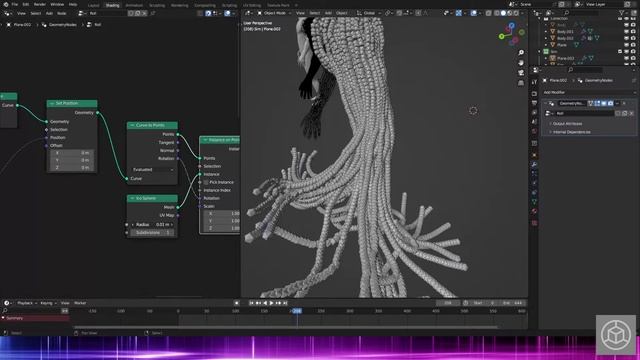
Task: Open the Tool properties tab
Action: point(534,82)
